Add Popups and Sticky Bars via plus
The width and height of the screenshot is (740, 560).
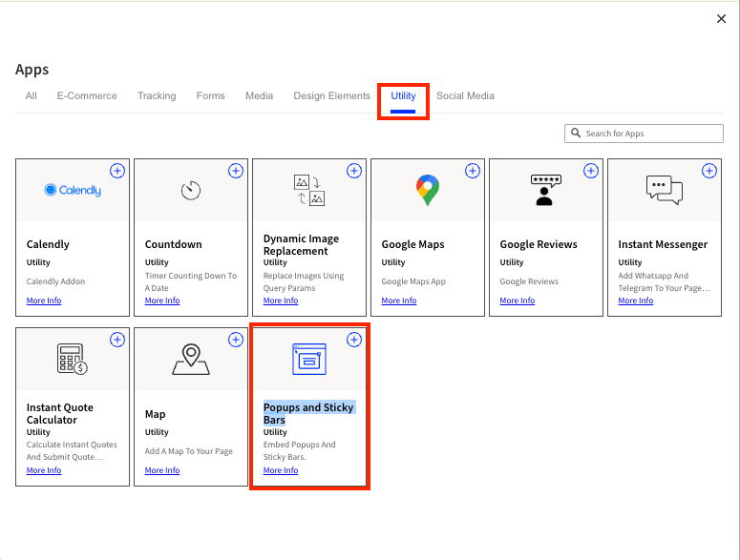(x=354, y=340)
